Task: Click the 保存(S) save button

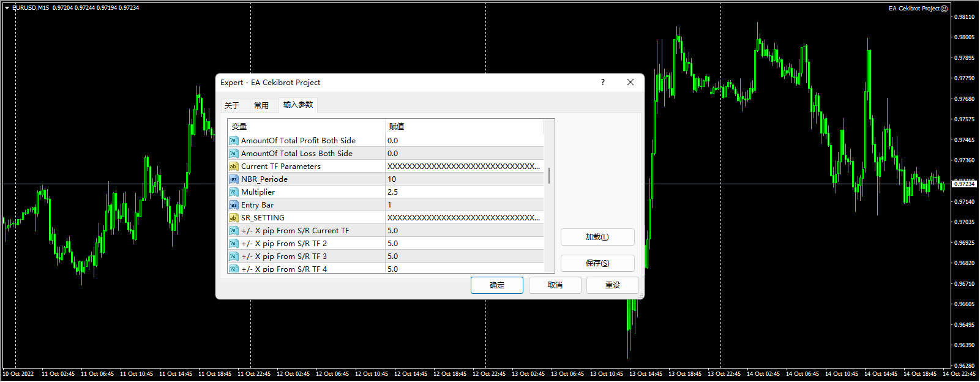Action: pyautogui.click(x=597, y=263)
